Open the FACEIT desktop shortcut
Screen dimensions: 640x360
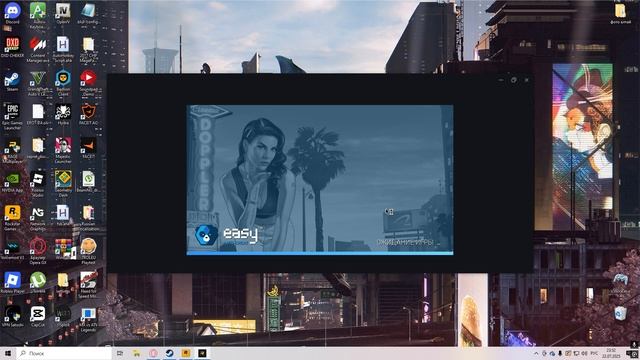88,148
